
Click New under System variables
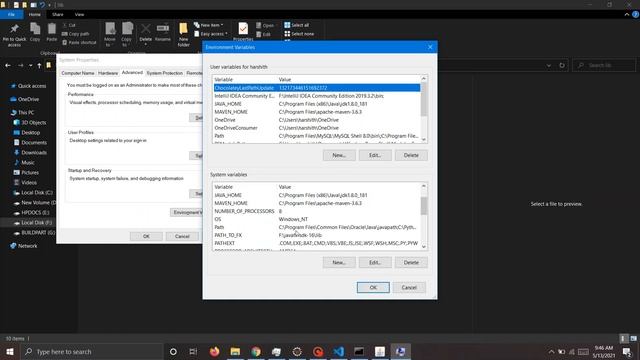(339, 262)
